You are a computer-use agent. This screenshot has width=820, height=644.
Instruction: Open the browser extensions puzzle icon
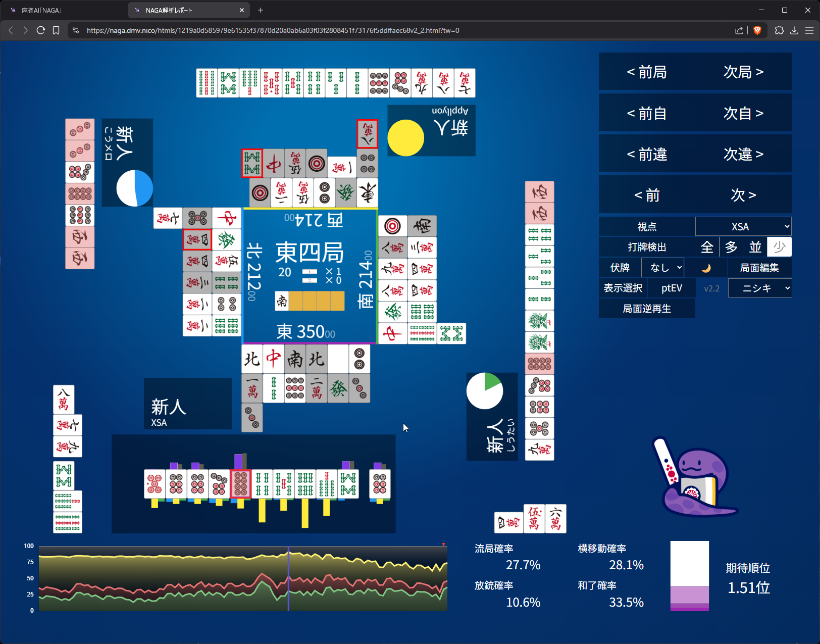pyautogui.click(x=779, y=30)
